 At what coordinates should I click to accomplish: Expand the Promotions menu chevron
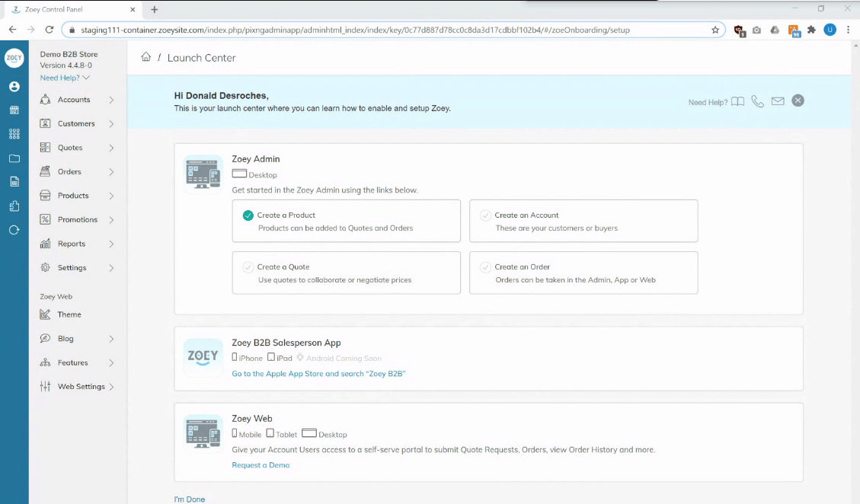coord(111,220)
